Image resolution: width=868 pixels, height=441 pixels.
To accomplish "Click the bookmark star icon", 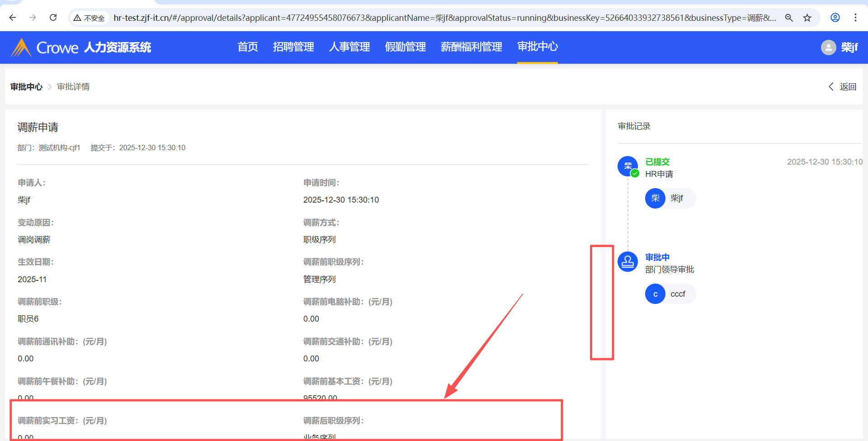I will coord(807,18).
